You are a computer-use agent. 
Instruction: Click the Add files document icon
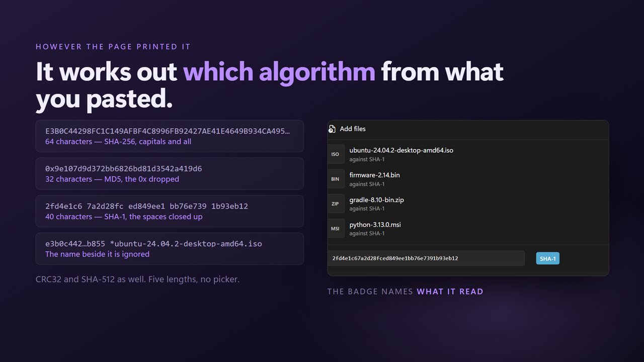click(x=332, y=129)
